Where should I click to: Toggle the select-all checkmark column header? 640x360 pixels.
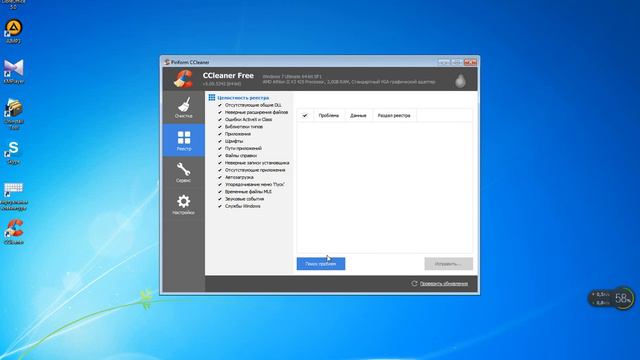click(x=305, y=116)
